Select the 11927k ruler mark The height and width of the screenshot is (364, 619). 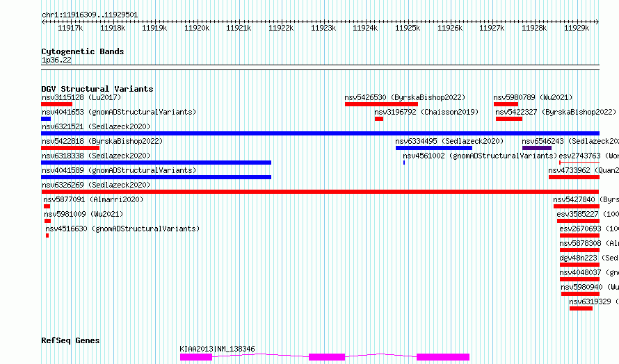492,28
